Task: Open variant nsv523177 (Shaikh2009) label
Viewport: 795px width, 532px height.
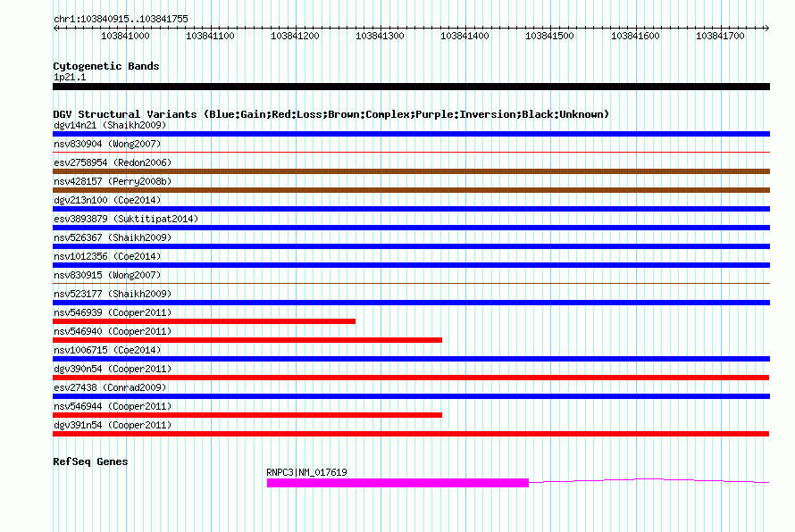Action: point(113,294)
